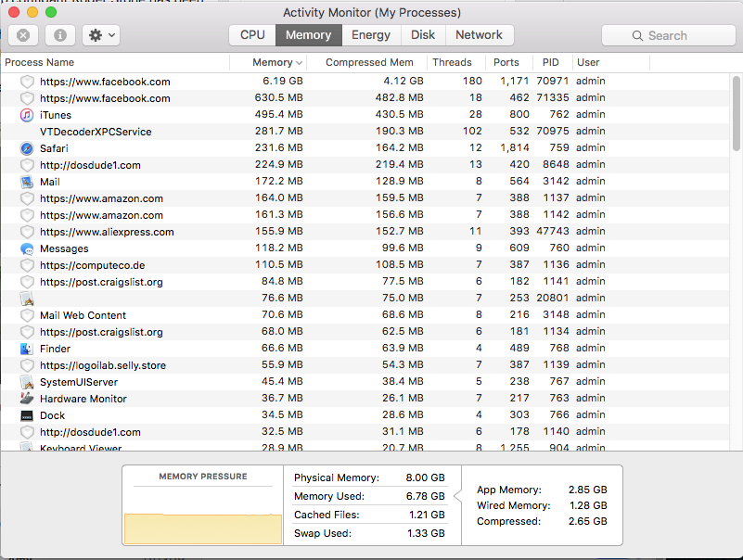The width and height of the screenshot is (743, 560).
Task: Click the Cached Files 1.21 GB value
Action: tap(427, 515)
